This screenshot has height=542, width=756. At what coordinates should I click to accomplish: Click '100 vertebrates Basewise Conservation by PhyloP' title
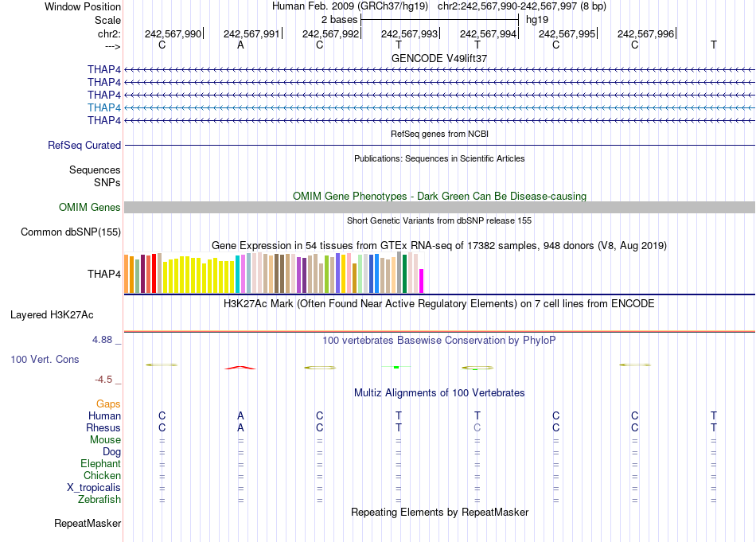(439, 341)
